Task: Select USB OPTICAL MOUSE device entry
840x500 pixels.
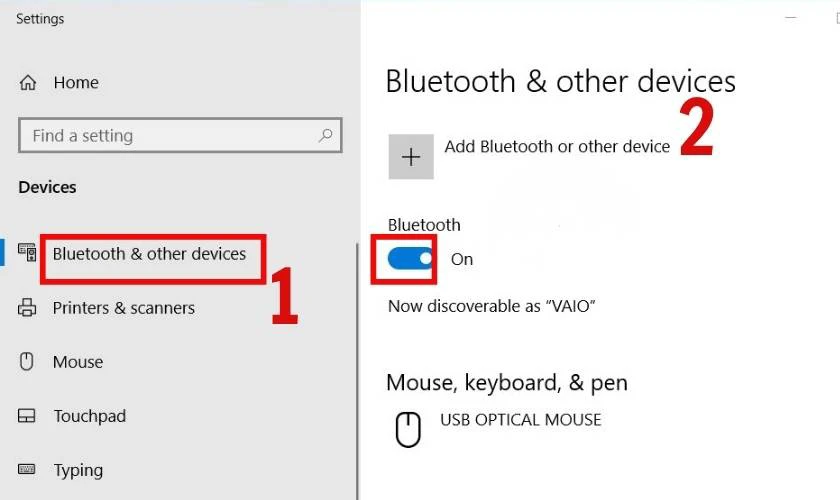Action: tap(520, 419)
